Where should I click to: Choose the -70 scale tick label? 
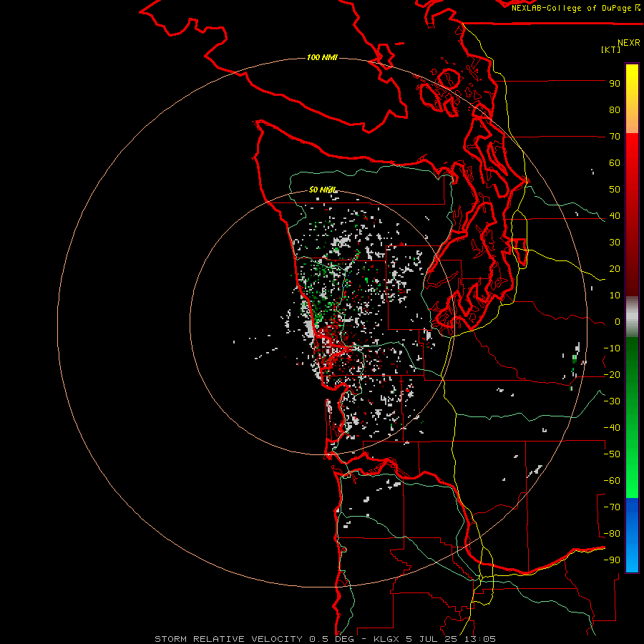coord(612,507)
